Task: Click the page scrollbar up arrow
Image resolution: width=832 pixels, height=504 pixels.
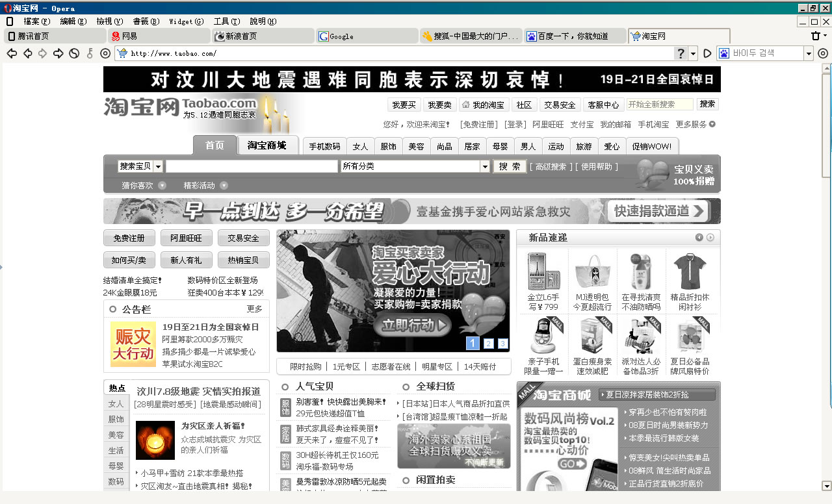Action: pos(826,68)
